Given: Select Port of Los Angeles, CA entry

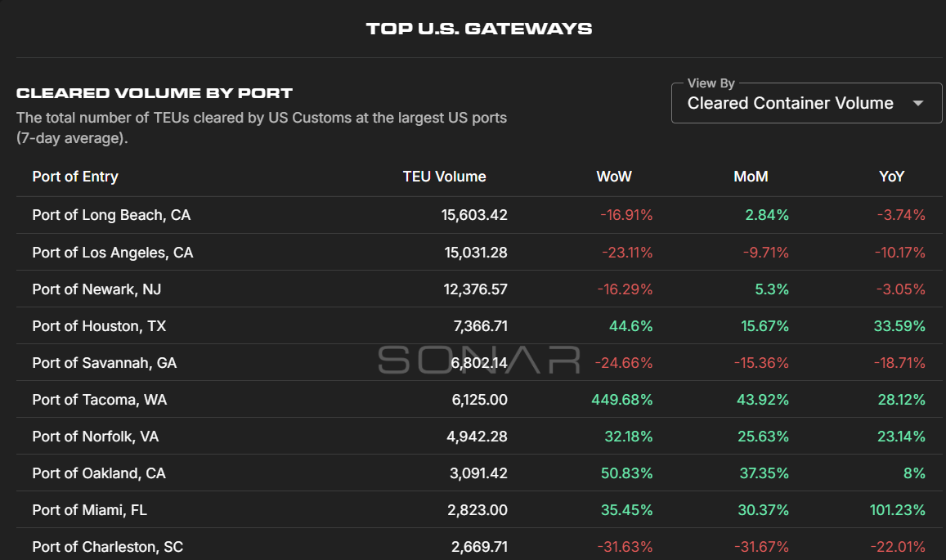Looking at the screenshot, I should tap(113, 253).
